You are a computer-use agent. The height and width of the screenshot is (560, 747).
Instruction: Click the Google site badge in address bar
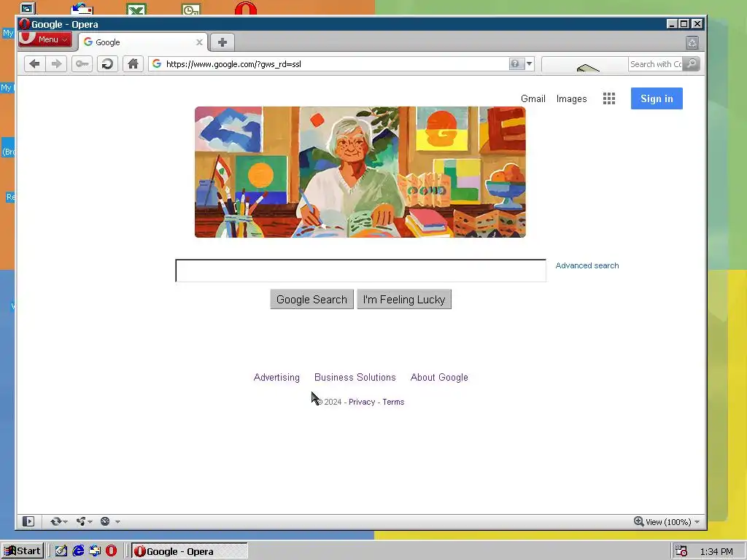157,64
